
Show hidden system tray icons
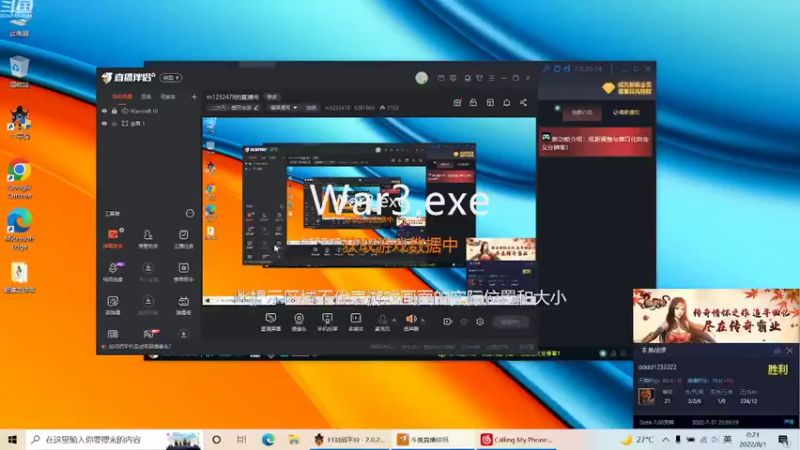(x=666, y=439)
